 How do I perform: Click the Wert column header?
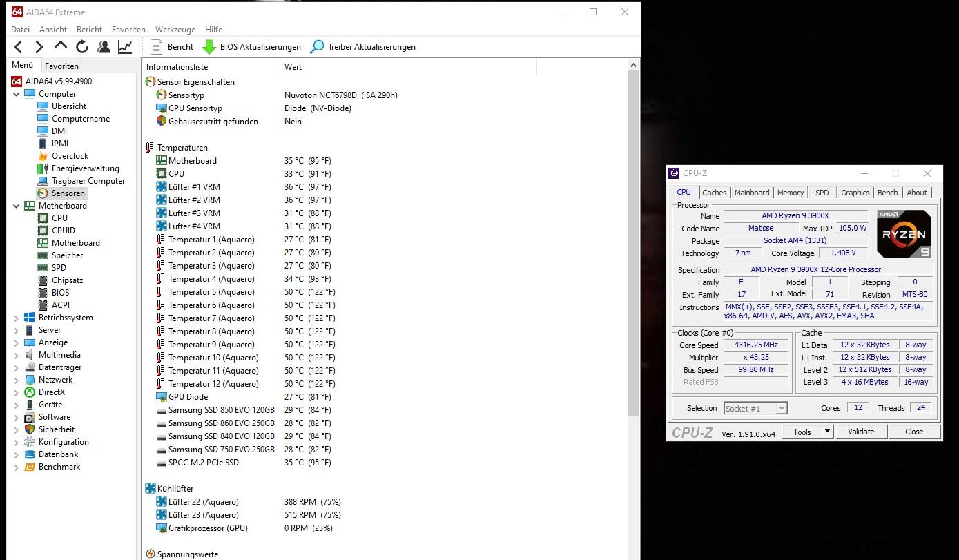(408, 67)
